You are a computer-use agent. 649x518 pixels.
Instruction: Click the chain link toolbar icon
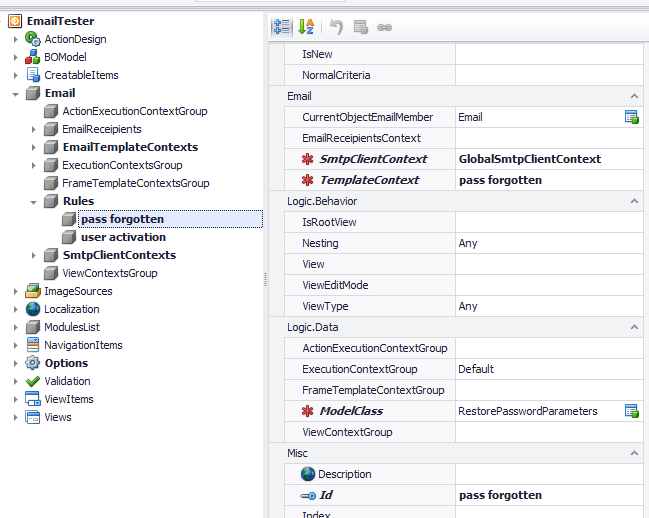[x=385, y=28]
